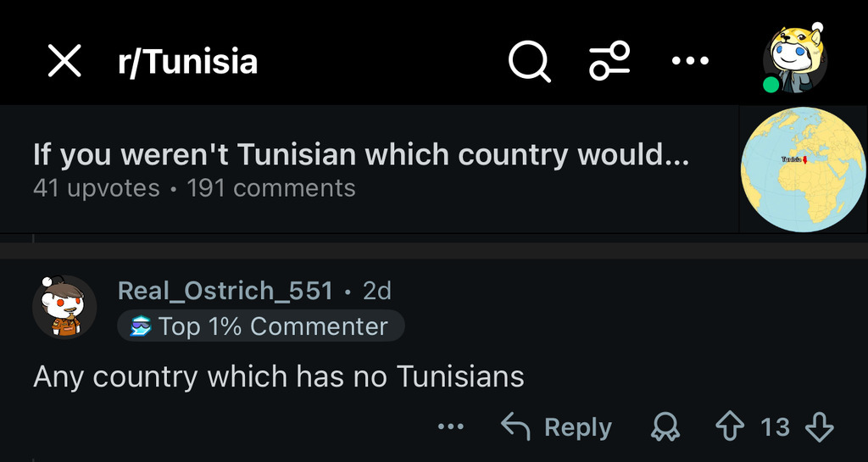Reply to the Real_Ostrich_551 comment

coord(557,427)
